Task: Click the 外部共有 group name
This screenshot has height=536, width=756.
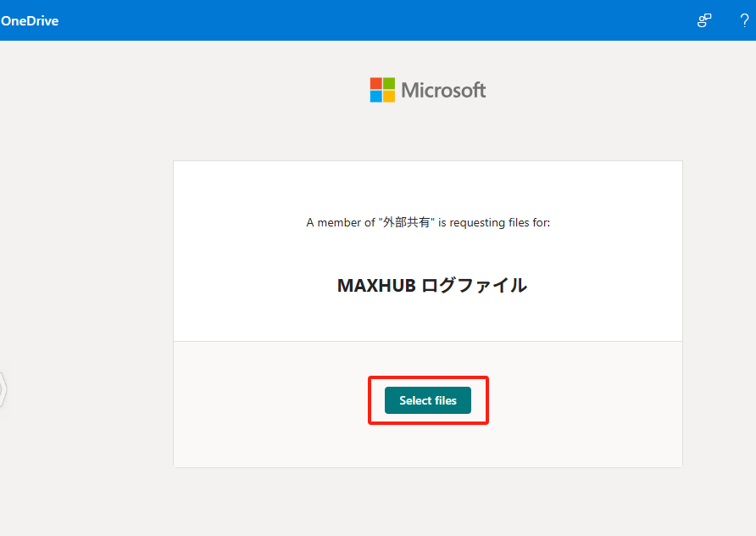Action: coord(412,223)
